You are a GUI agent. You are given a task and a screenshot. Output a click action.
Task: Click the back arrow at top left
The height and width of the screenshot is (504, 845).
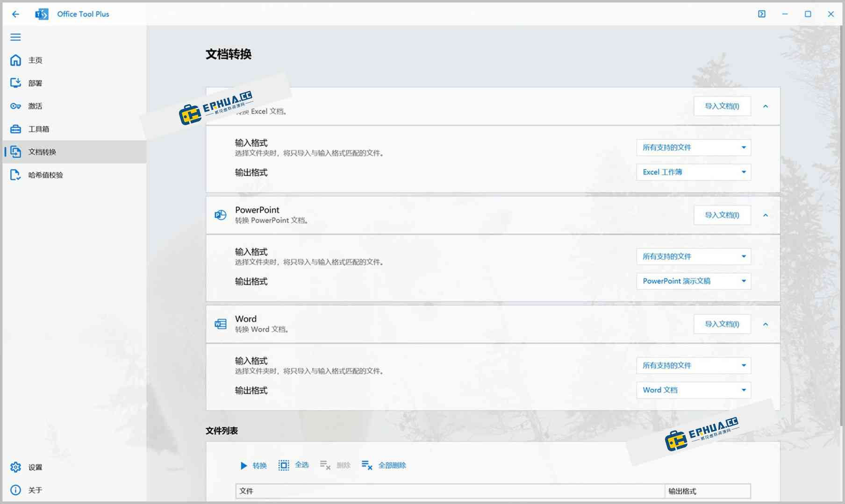[x=15, y=14]
